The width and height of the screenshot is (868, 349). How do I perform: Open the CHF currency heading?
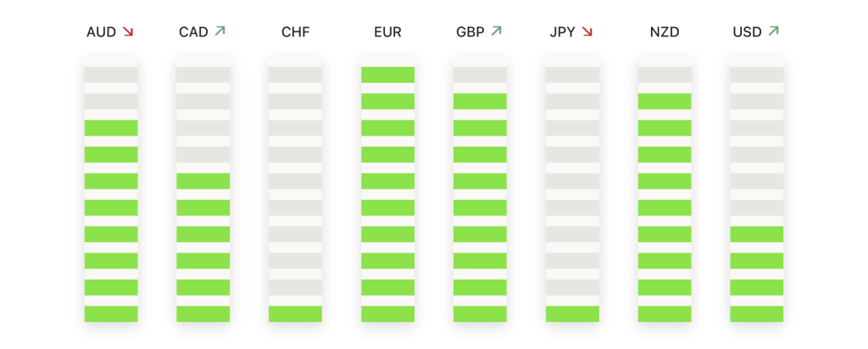point(295,33)
